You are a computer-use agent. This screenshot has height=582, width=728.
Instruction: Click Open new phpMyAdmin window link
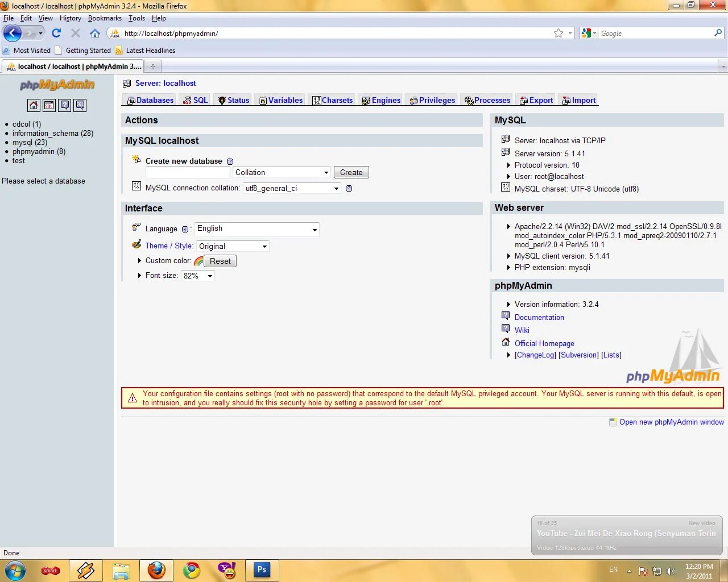coord(672,422)
